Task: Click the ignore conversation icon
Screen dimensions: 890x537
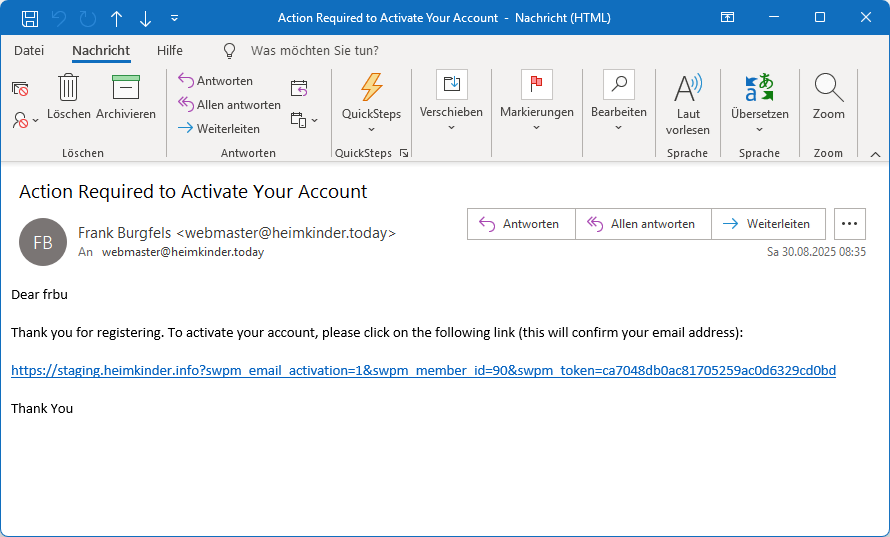Action: [20, 89]
